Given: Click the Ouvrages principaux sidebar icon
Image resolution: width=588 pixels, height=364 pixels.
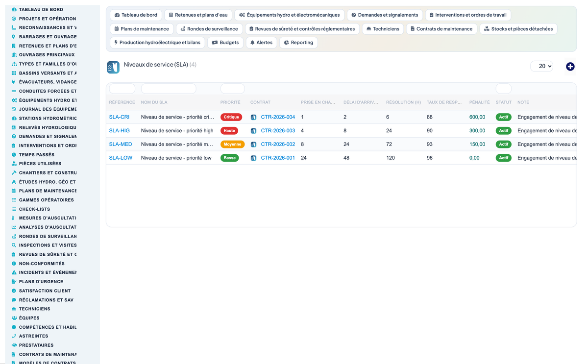Looking at the screenshot, I should (x=14, y=55).
